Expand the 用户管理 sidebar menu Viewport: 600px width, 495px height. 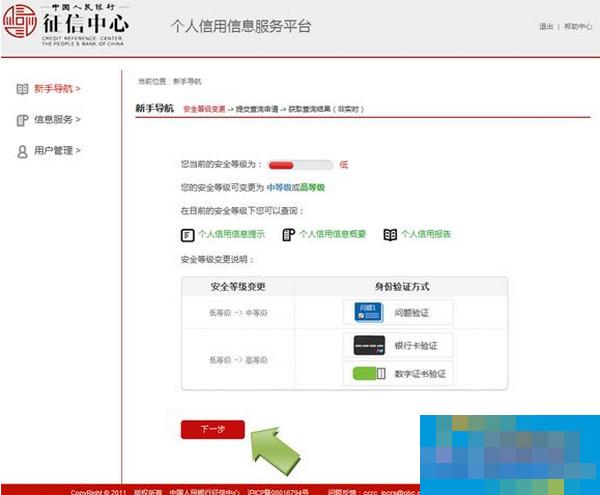pos(57,151)
